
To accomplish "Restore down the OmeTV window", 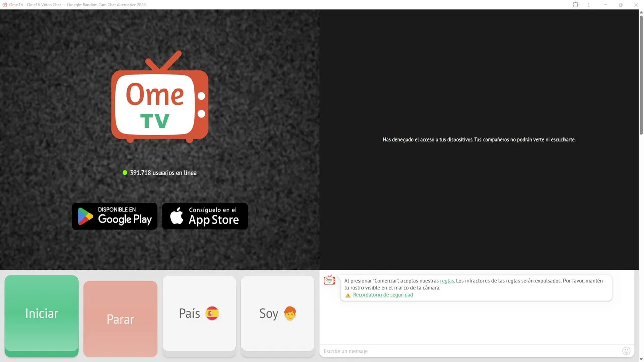I will tap(620, 5).
